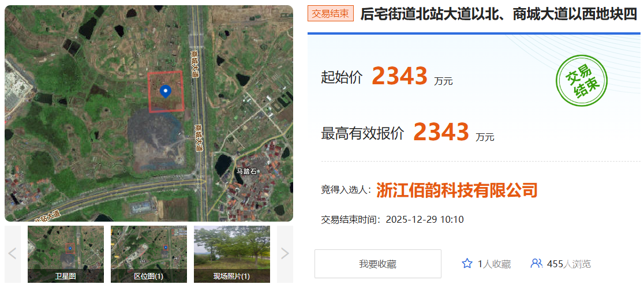Image resolution: width=644 pixels, height=288 pixels.
Task: Click the 我要收藏 button
Action: pyautogui.click(x=378, y=264)
